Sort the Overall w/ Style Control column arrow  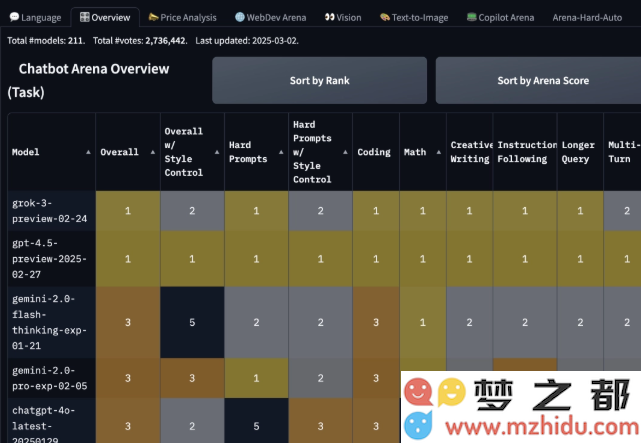tap(217, 152)
